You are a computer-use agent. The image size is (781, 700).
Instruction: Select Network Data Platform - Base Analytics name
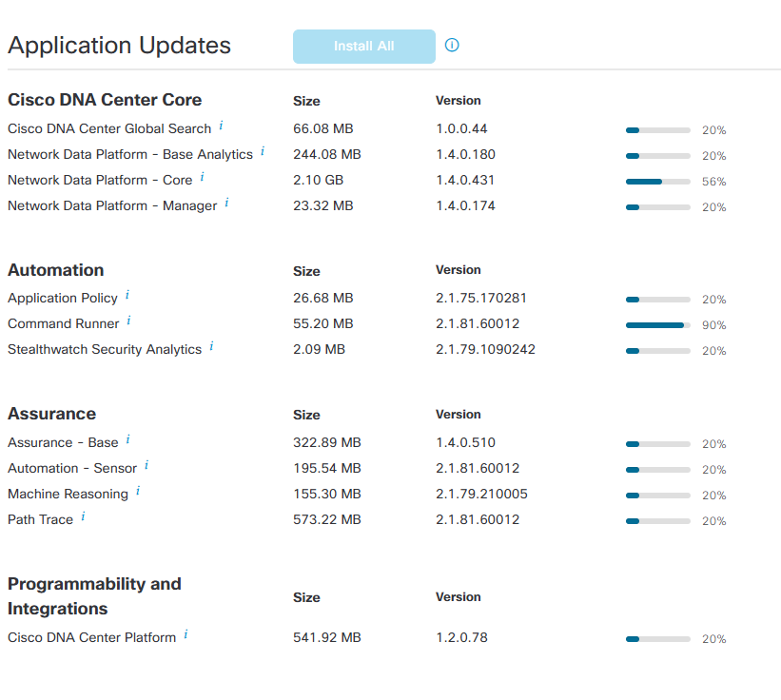tap(130, 154)
